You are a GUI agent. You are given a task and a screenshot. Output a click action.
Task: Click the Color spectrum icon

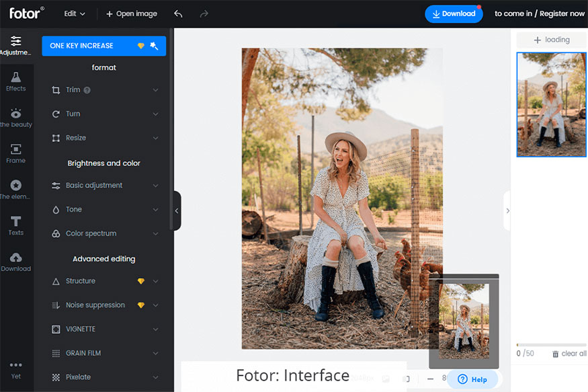coord(56,234)
